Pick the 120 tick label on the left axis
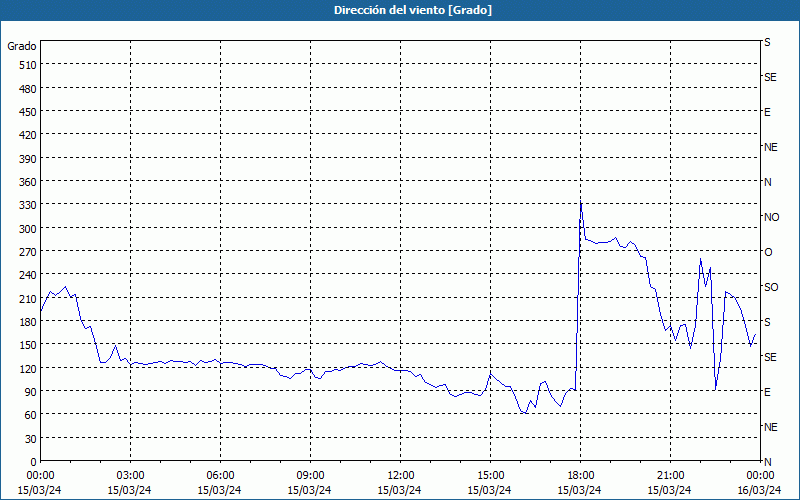The width and height of the screenshot is (800, 500). click(28, 369)
